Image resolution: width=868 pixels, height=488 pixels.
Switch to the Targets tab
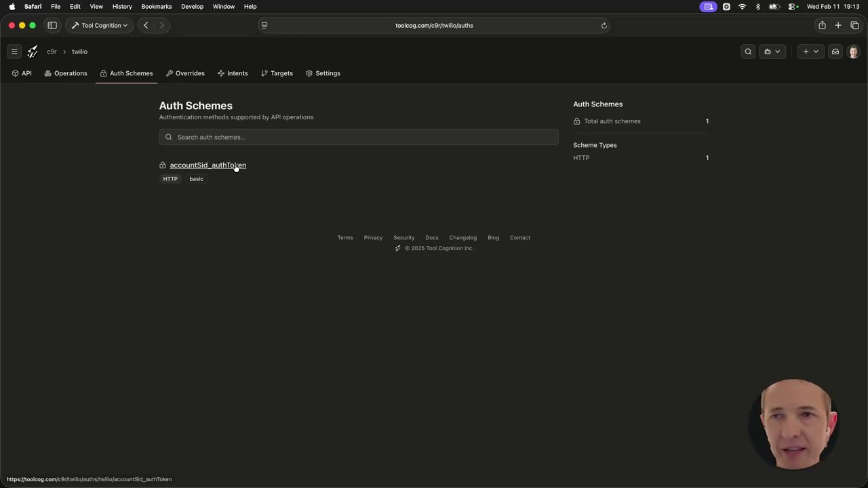tap(277, 73)
